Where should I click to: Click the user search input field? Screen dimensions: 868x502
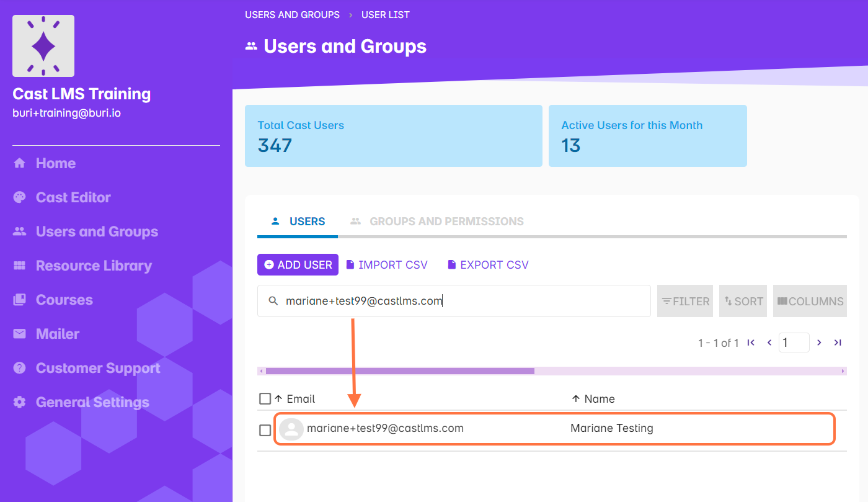point(459,302)
